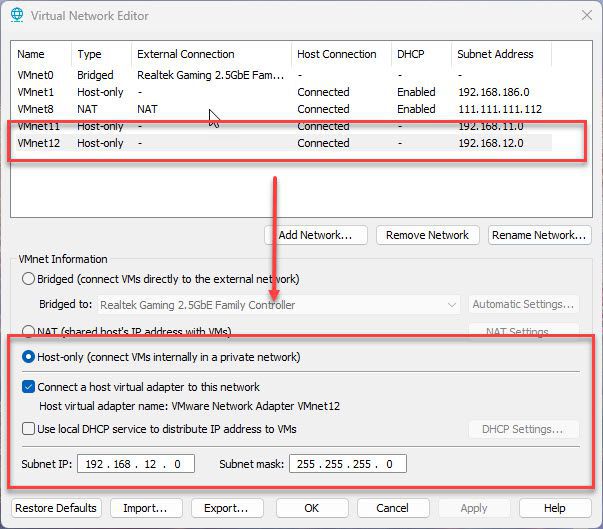The width and height of the screenshot is (603, 529).
Task: Select the VMnet11 network row
Action: click(x=283, y=126)
